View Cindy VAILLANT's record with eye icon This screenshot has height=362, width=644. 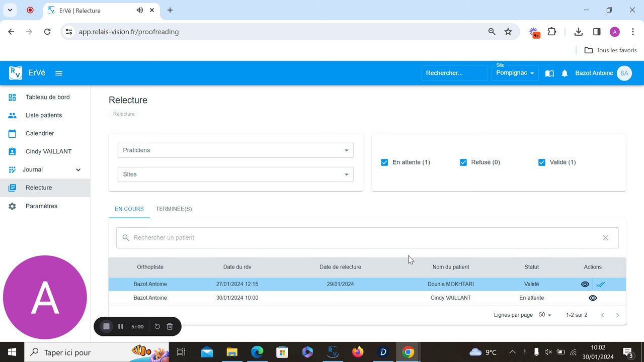pos(593,298)
